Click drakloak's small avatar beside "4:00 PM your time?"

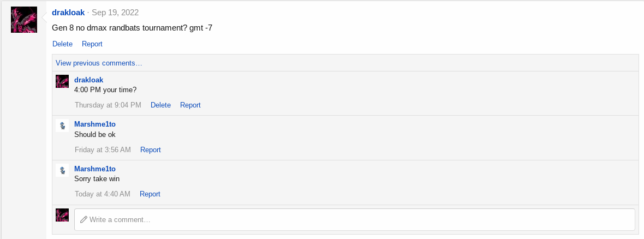pyautogui.click(x=62, y=81)
